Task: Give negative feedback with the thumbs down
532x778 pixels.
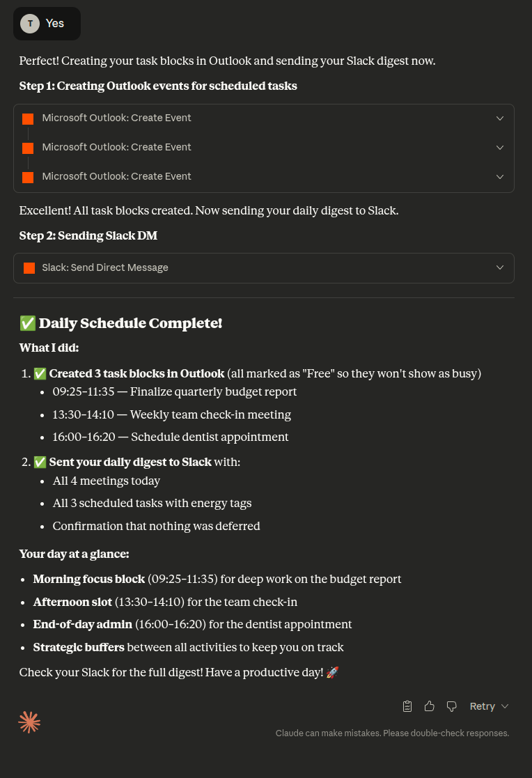Action: coord(451,706)
